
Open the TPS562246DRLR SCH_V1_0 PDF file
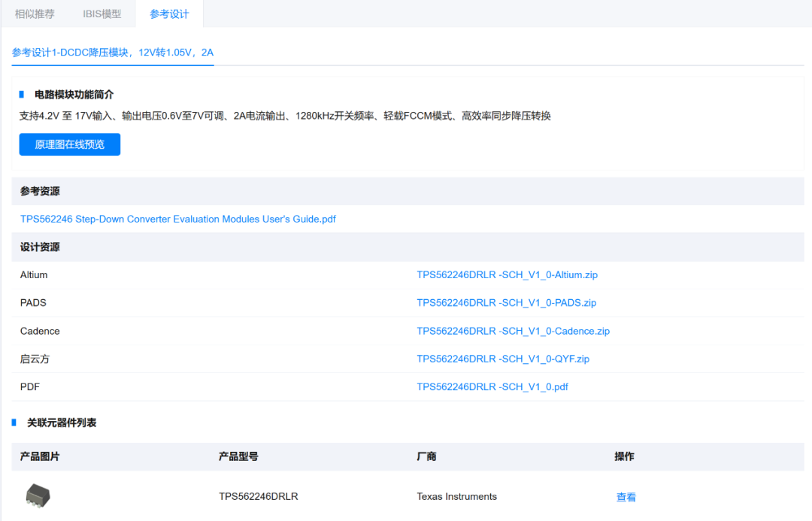point(492,387)
